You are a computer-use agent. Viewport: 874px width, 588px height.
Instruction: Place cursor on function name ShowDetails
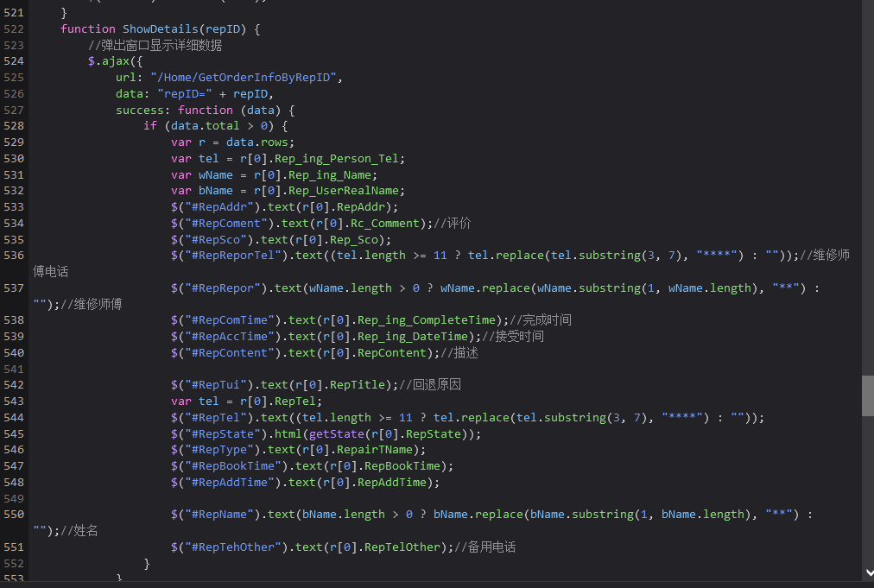coord(161,29)
